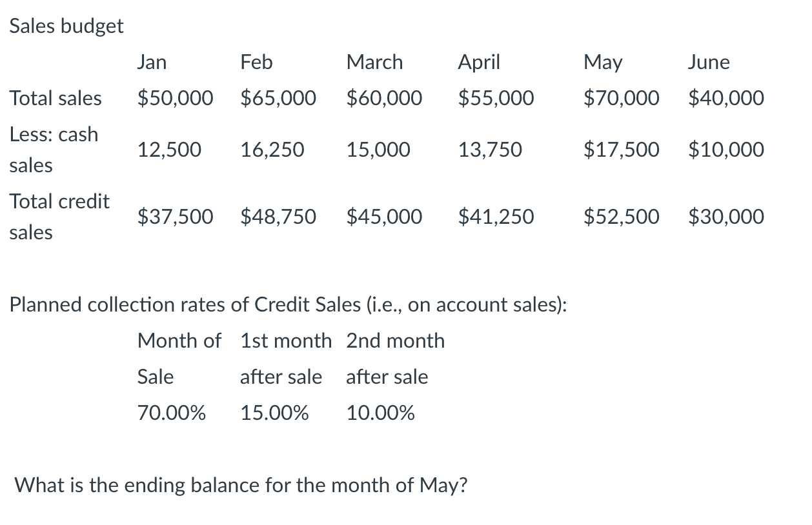The width and height of the screenshot is (812, 525).
Task: Click the ending balance question text
Action: click(240, 485)
